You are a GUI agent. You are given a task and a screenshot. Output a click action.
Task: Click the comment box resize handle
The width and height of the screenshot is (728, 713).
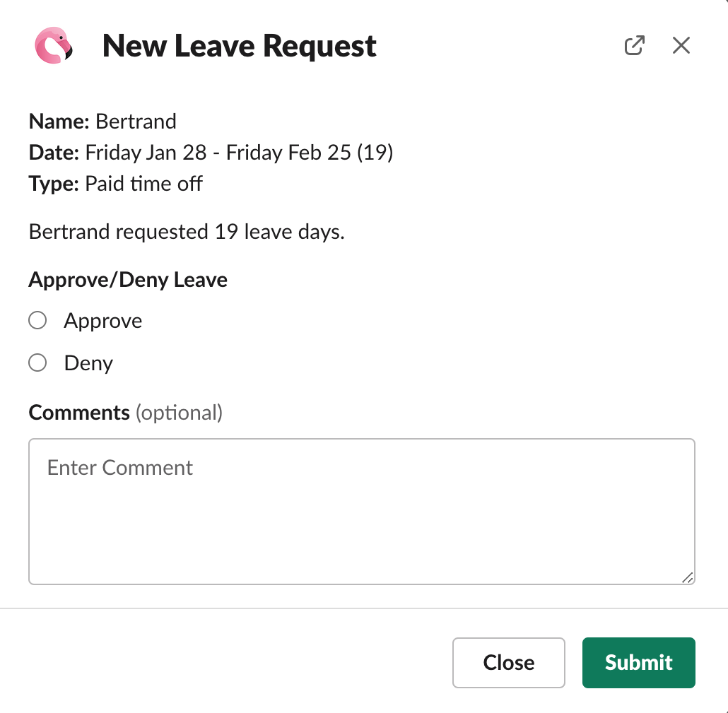(687, 577)
